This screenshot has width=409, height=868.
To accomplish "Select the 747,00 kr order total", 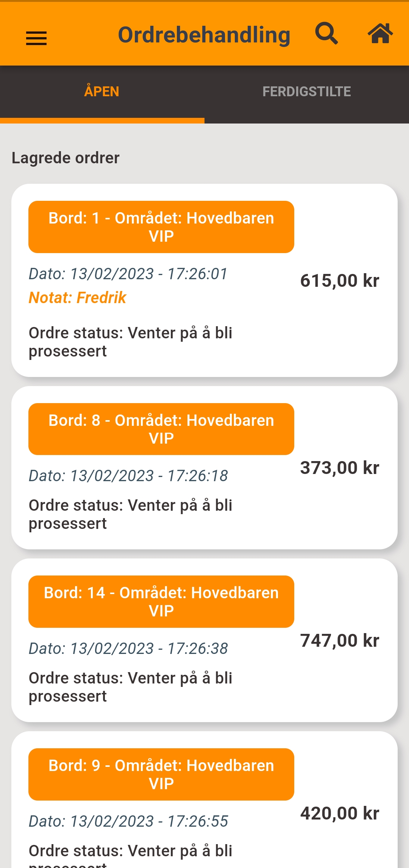I will pyautogui.click(x=340, y=641).
